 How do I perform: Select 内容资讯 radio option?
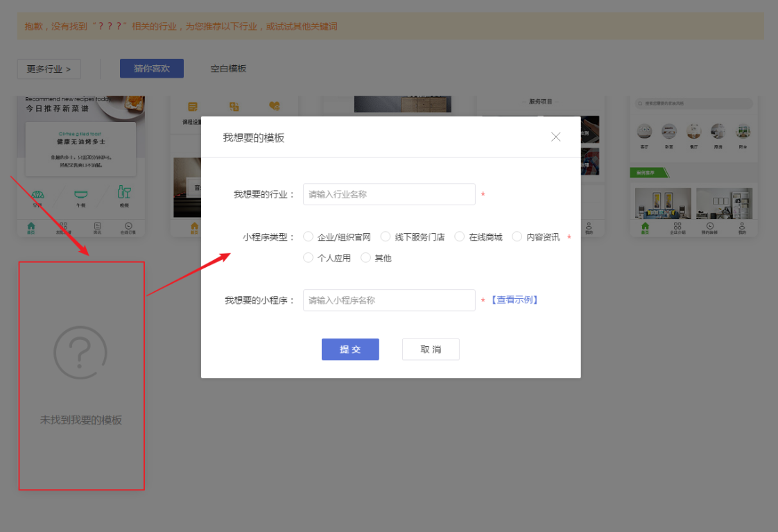click(517, 237)
